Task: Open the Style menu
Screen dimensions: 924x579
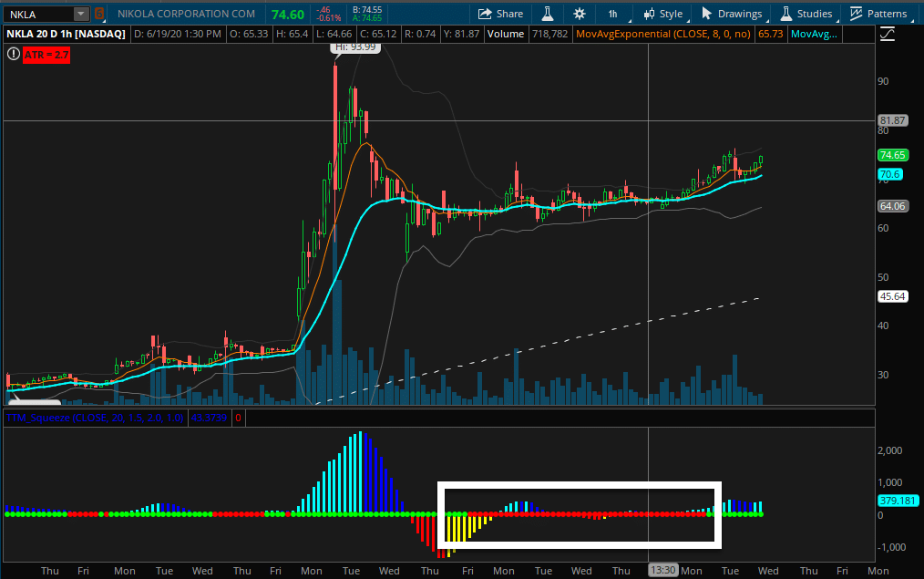Action: click(x=663, y=14)
